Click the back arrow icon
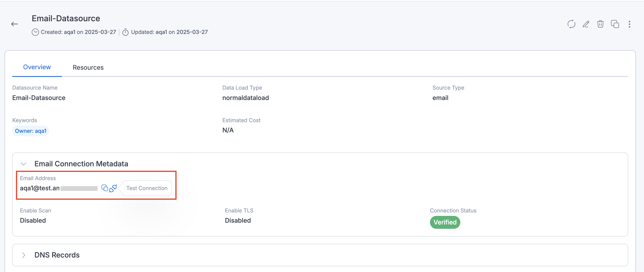Image resolution: width=644 pixels, height=272 pixels. point(15,24)
